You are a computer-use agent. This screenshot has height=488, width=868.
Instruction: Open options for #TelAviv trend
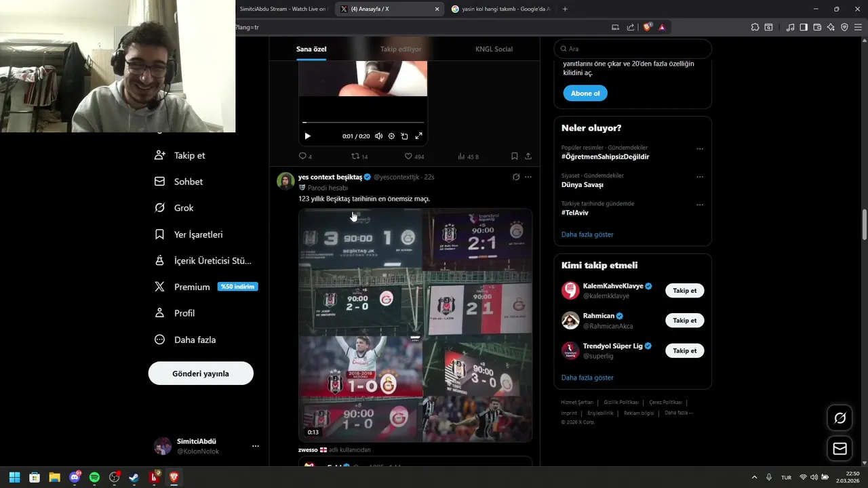click(700, 205)
